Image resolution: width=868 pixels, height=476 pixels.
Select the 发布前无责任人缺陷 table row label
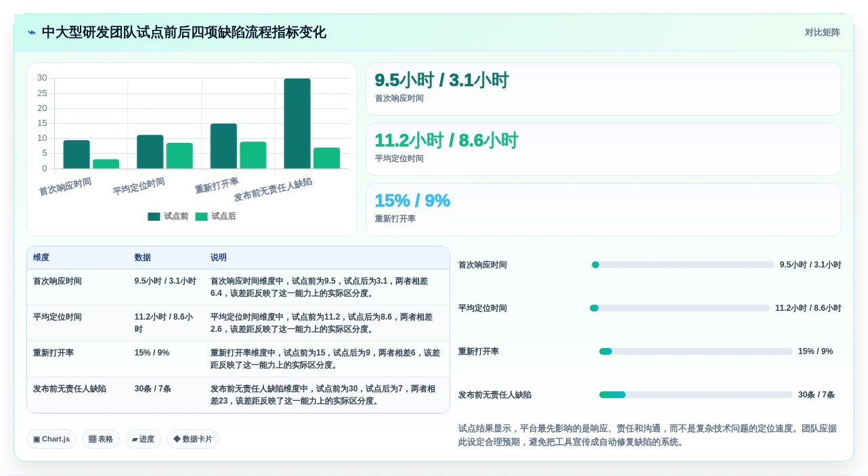tap(70, 389)
